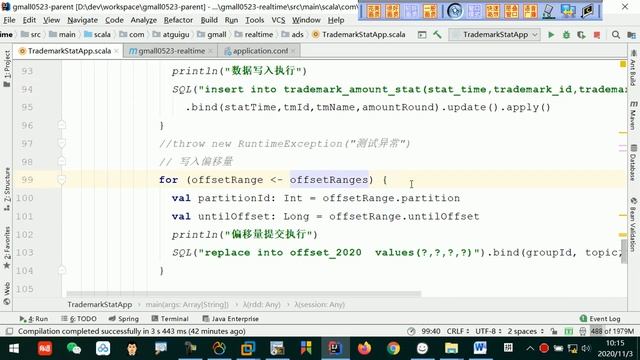Click atguigu in navigation bar
This screenshot has width=640, height=360.
(x=171, y=35)
